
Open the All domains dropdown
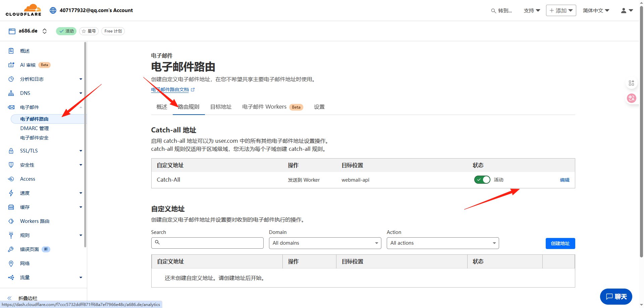[x=324, y=243]
